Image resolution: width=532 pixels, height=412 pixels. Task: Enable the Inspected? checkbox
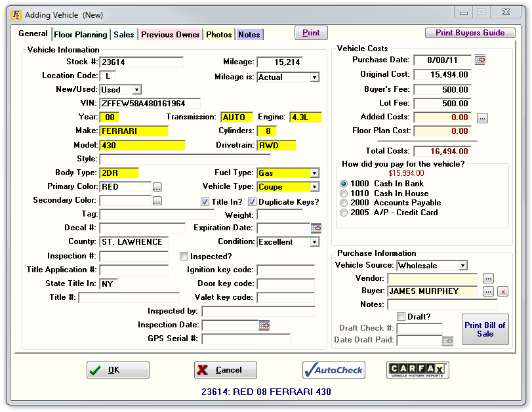pos(184,257)
